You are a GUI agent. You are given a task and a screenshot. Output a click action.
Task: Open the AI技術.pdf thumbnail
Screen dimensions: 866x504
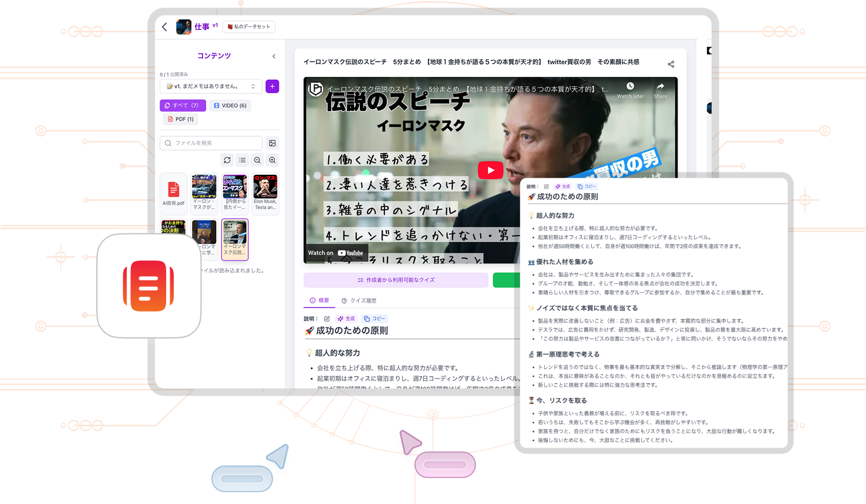173,194
